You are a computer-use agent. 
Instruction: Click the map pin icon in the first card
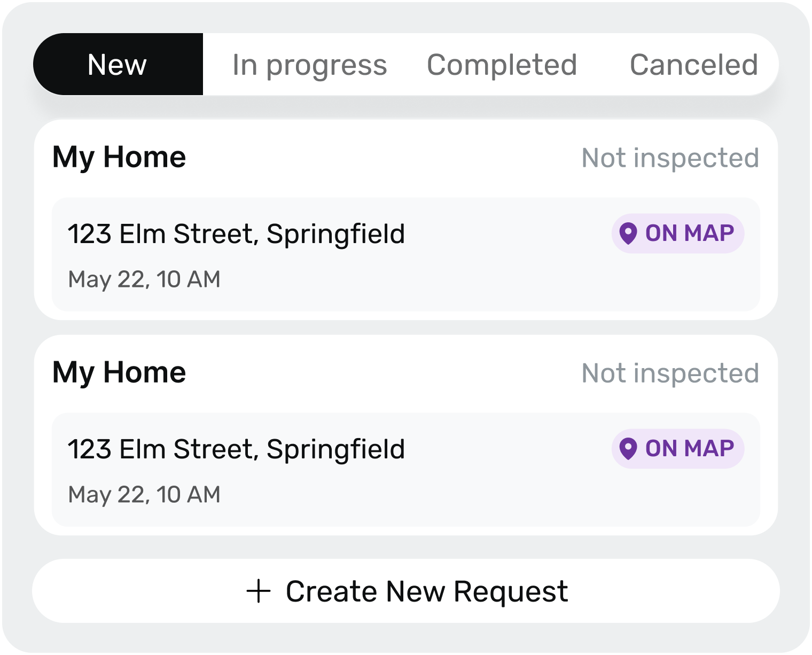[628, 233]
